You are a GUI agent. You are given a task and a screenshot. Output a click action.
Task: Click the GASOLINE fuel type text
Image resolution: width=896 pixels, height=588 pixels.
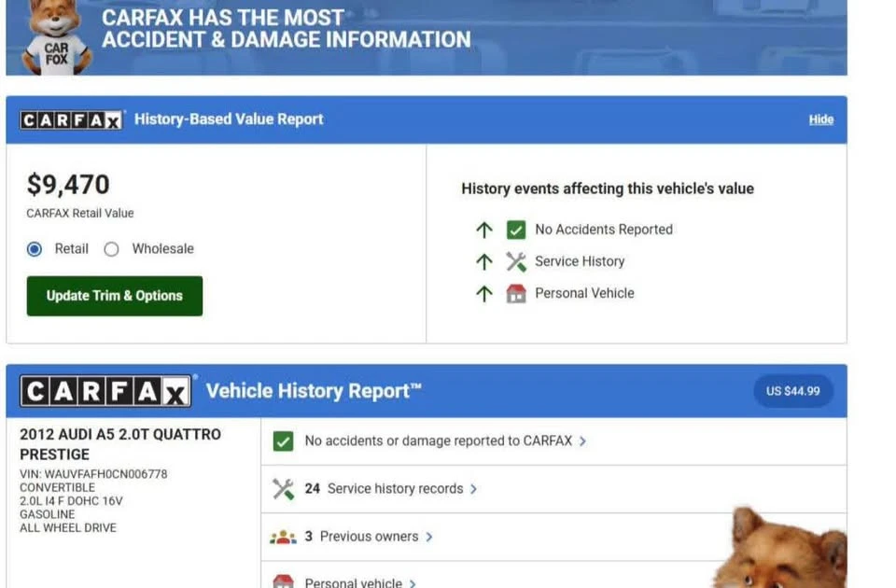(48, 515)
